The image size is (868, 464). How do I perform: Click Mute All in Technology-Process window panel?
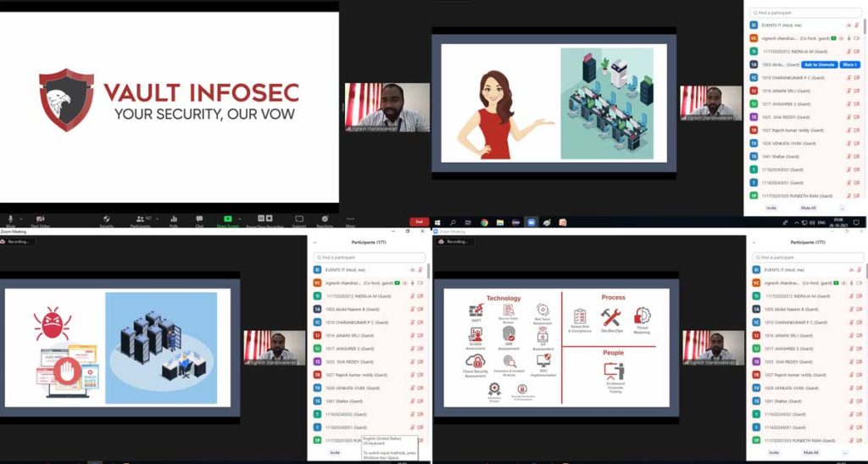[x=810, y=452]
